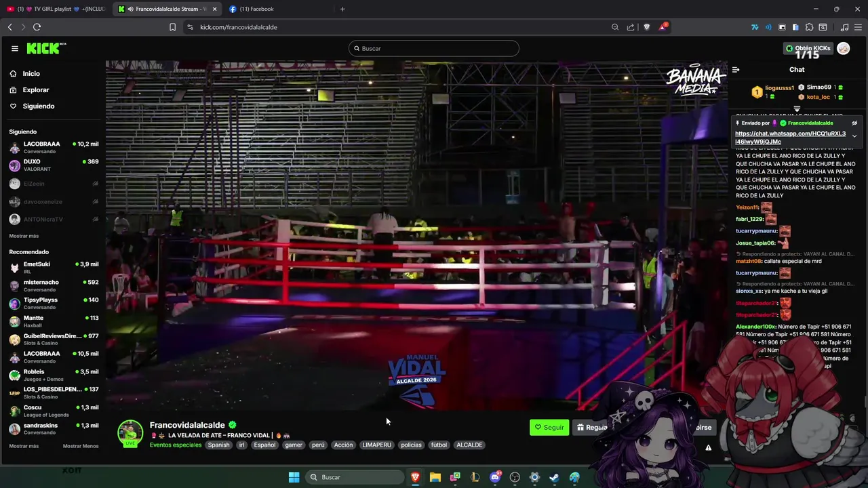The width and height of the screenshot is (868, 488).
Task: Click the browser back arrow
Action: click(x=9, y=27)
